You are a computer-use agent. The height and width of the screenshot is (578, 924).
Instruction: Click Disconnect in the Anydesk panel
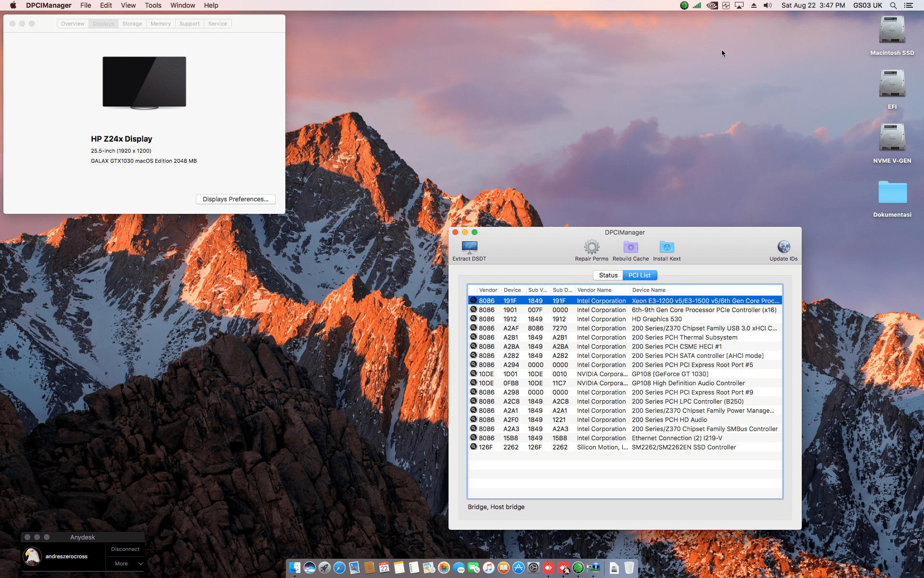[125, 549]
